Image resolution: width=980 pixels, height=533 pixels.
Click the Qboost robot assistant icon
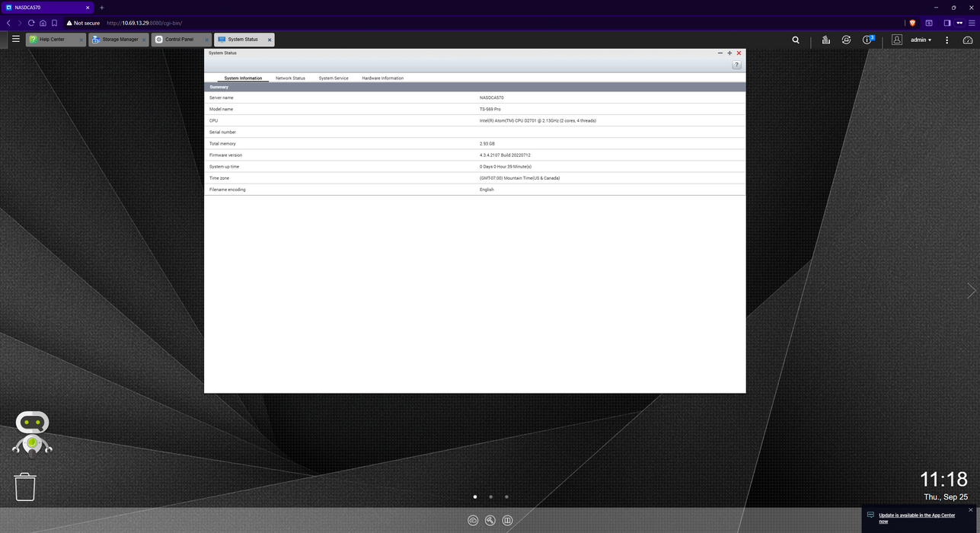[32, 434]
